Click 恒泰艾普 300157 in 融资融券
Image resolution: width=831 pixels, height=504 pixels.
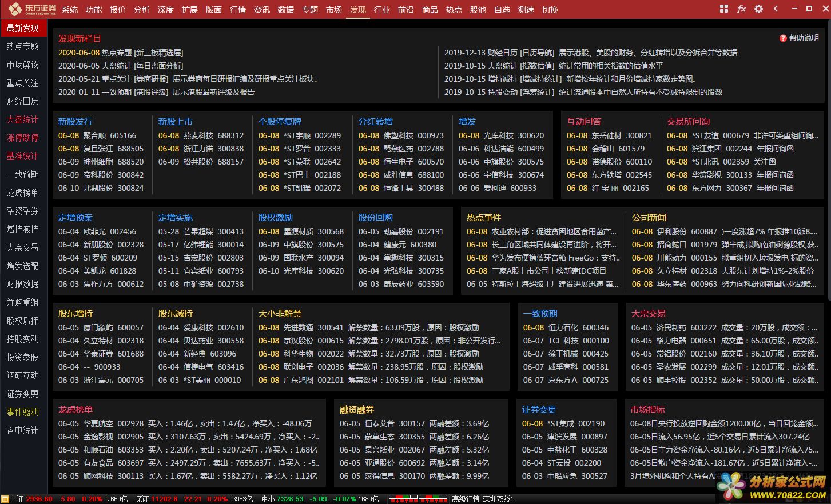coord(414,424)
